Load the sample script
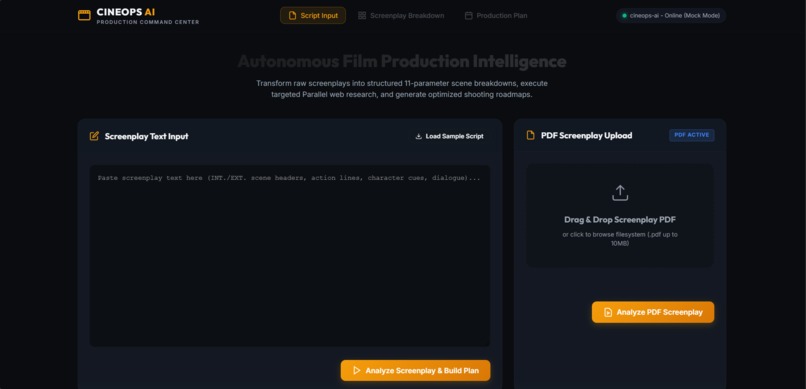Image resolution: width=806 pixels, height=389 pixels. coord(449,136)
